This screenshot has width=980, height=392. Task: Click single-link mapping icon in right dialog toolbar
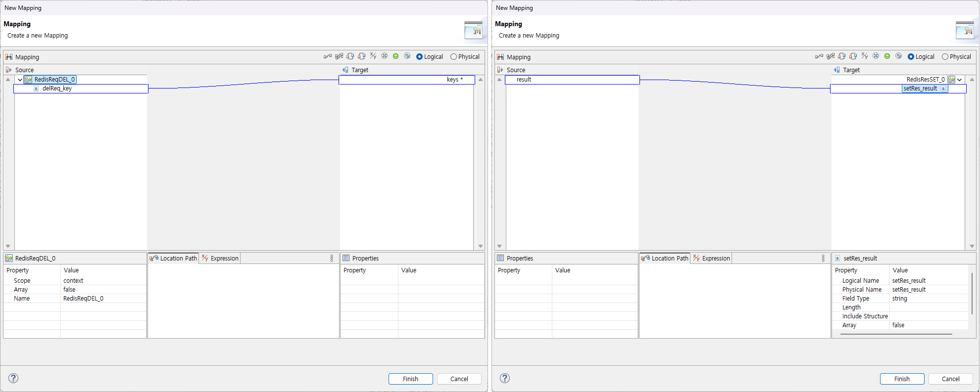[x=819, y=56]
